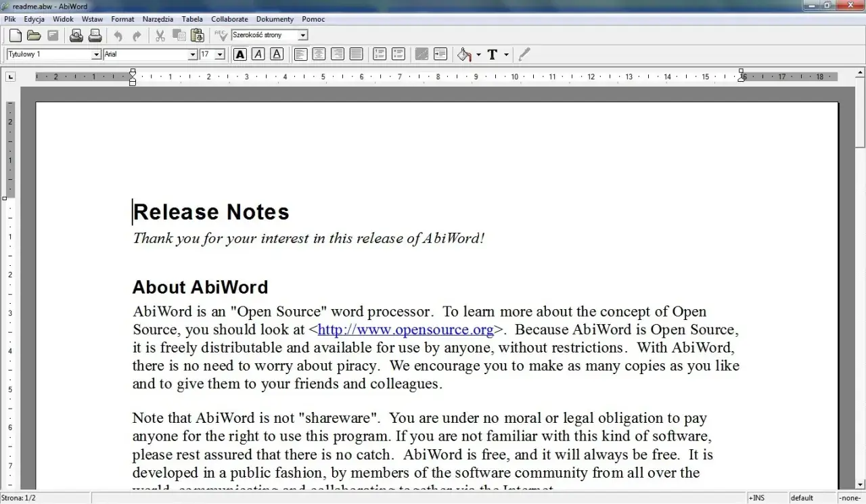
Task: Click the bulleted list icon
Action: pos(398,54)
